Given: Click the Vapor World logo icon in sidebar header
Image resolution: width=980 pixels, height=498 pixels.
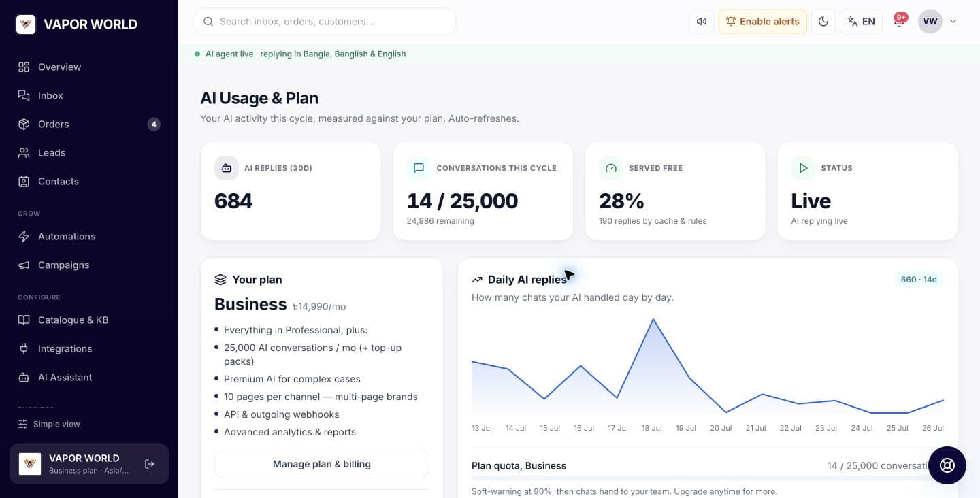Looking at the screenshot, I should click(26, 24).
